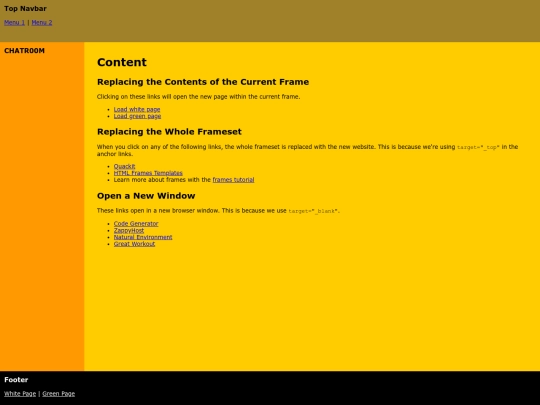
Task: Click the White Page link in footer
Action: click(x=20, y=394)
